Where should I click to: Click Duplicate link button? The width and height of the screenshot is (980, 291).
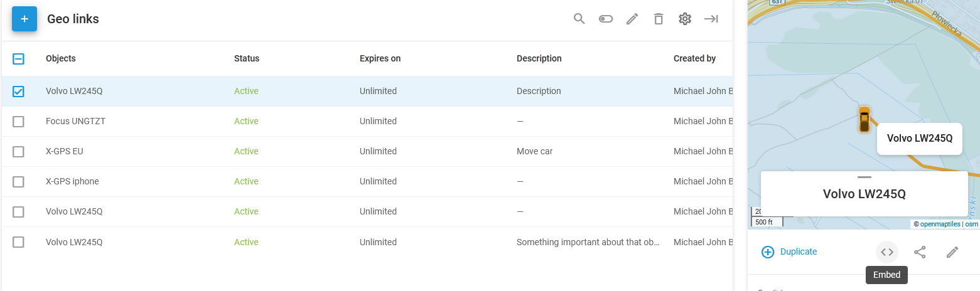[x=790, y=252]
